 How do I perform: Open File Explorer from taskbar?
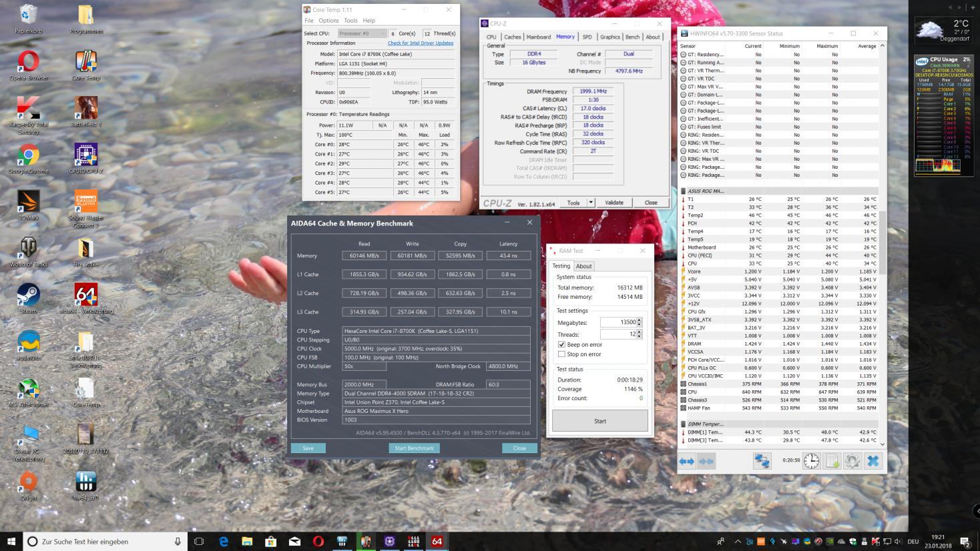[247, 542]
